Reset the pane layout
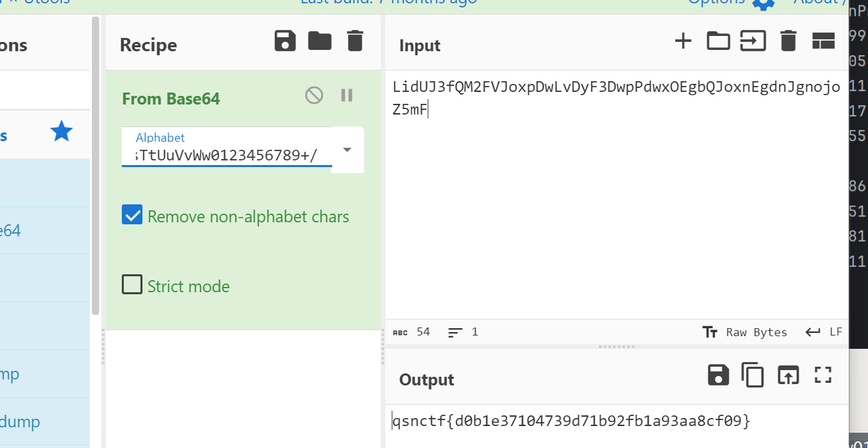The image size is (868, 448). coord(823,41)
